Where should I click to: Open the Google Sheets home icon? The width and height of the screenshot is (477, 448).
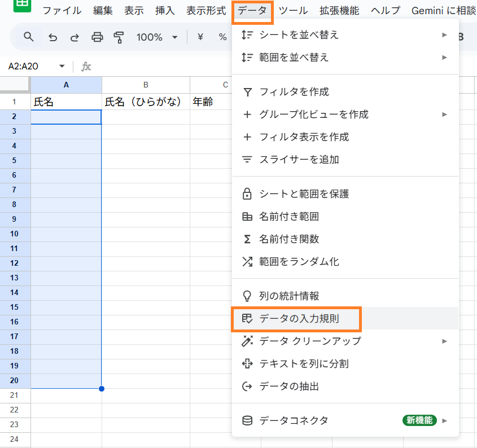[x=22, y=6]
